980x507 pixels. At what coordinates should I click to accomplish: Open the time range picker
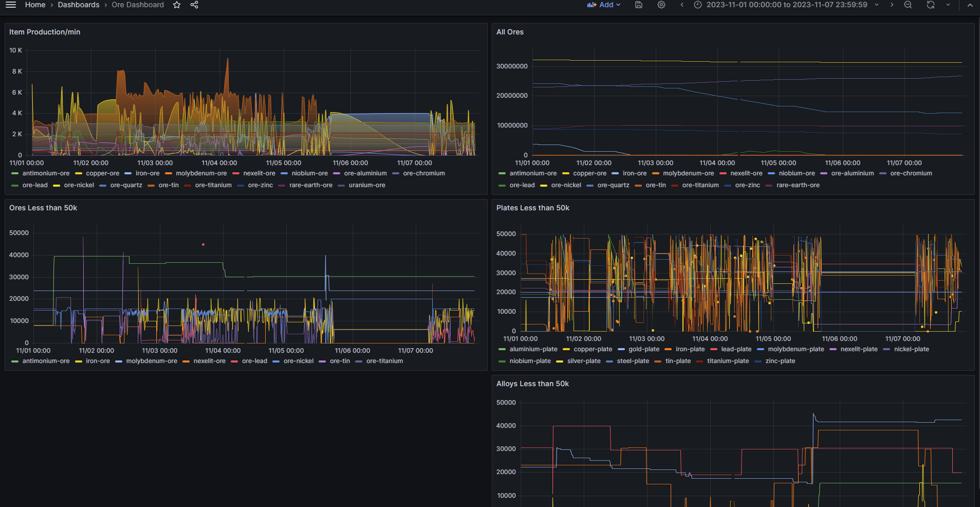click(x=786, y=5)
